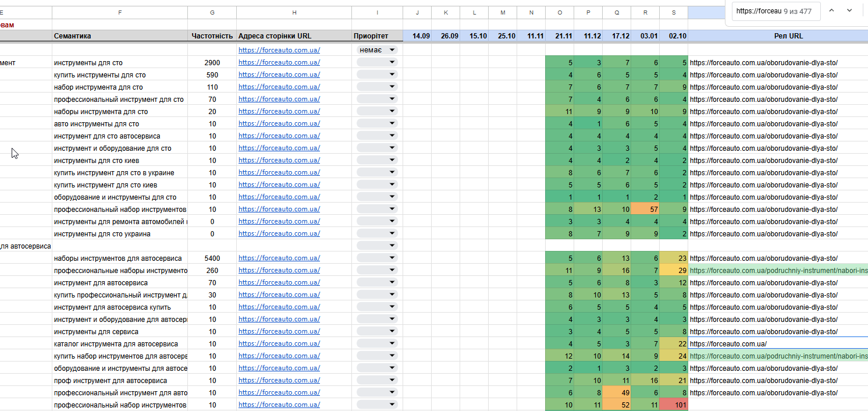Select the 'Пріоритет' header cell

coord(377,36)
